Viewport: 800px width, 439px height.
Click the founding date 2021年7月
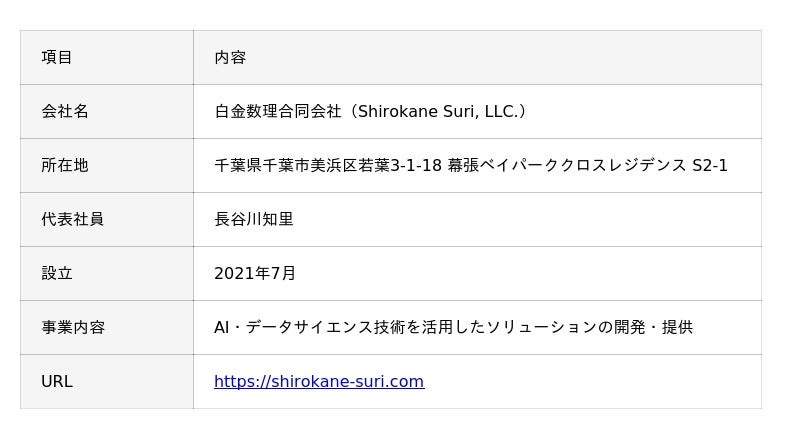pos(255,273)
